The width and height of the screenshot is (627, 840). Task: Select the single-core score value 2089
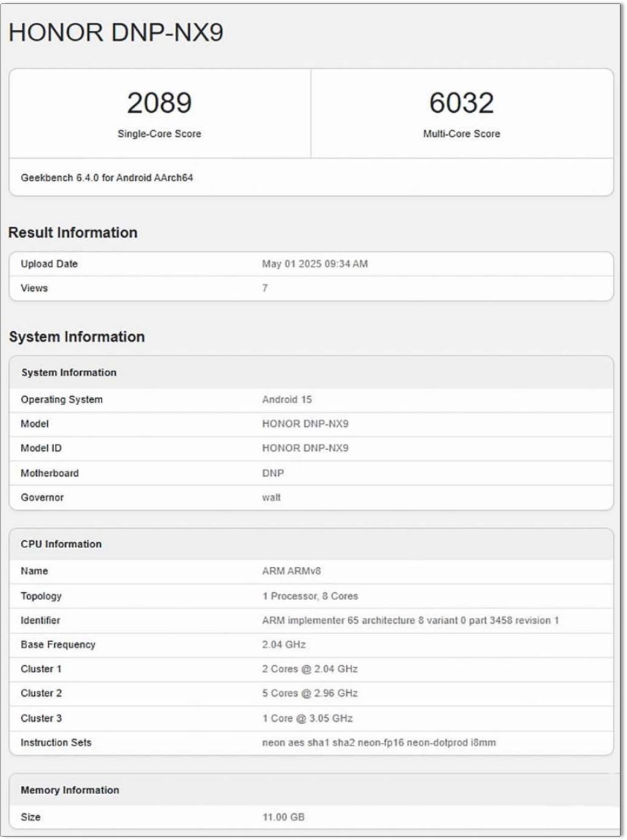click(x=159, y=103)
